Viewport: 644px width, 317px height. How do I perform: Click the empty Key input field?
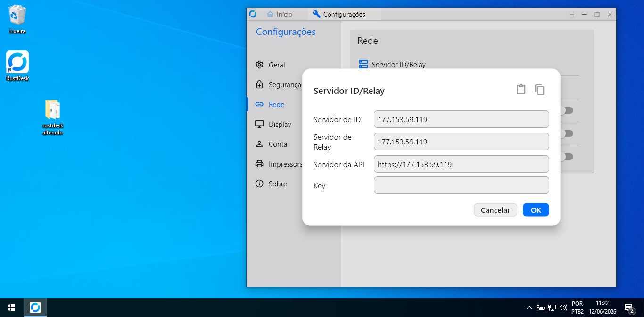point(462,185)
